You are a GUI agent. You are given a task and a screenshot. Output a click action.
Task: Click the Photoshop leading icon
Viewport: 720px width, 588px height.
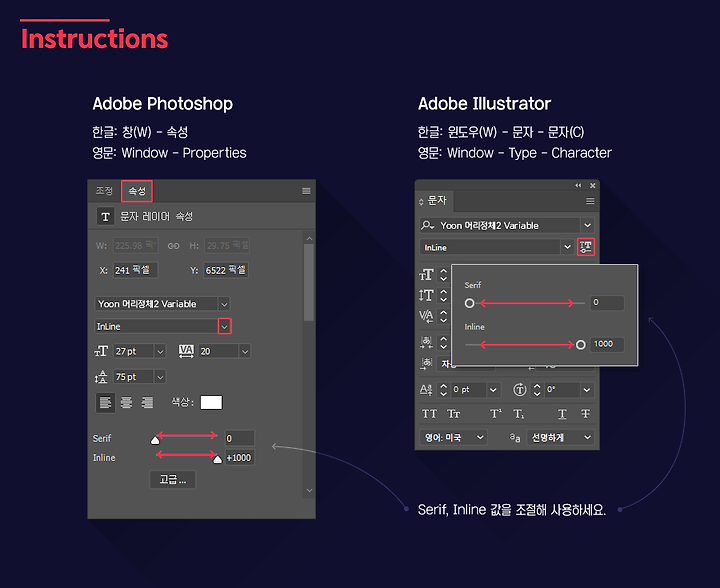(x=101, y=377)
